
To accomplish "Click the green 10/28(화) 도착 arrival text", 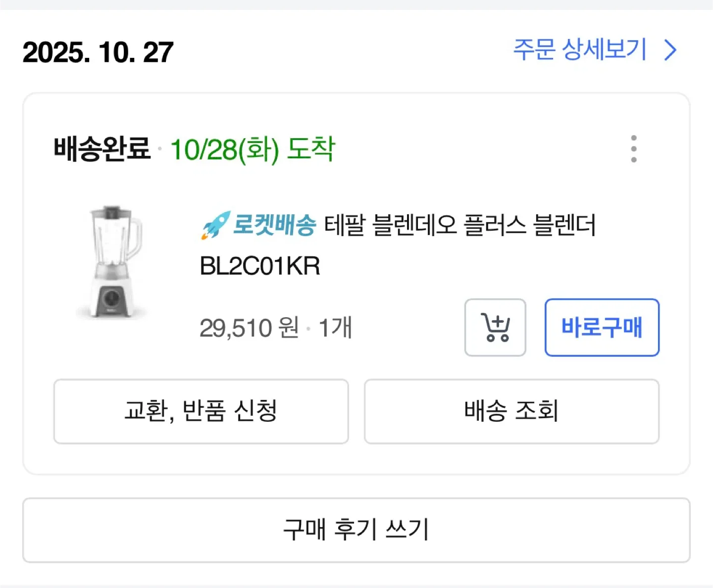I will click(x=253, y=148).
